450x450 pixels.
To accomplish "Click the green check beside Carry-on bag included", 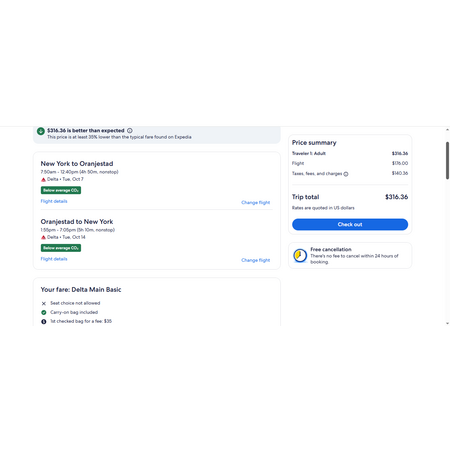I will coord(44,312).
